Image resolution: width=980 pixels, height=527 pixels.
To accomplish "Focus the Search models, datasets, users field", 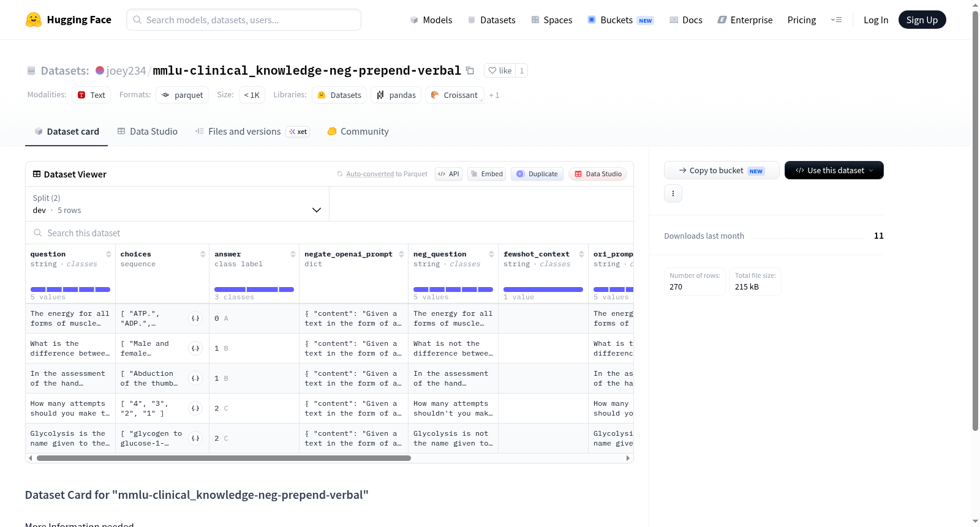I will [x=244, y=20].
